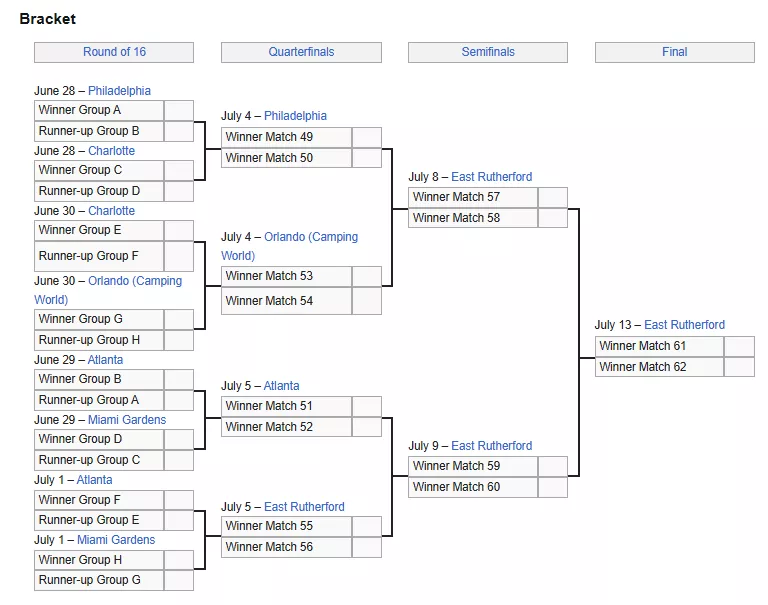The image size is (768, 605).
Task: Open the Quarterfinals header link
Action: (x=301, y=52)
